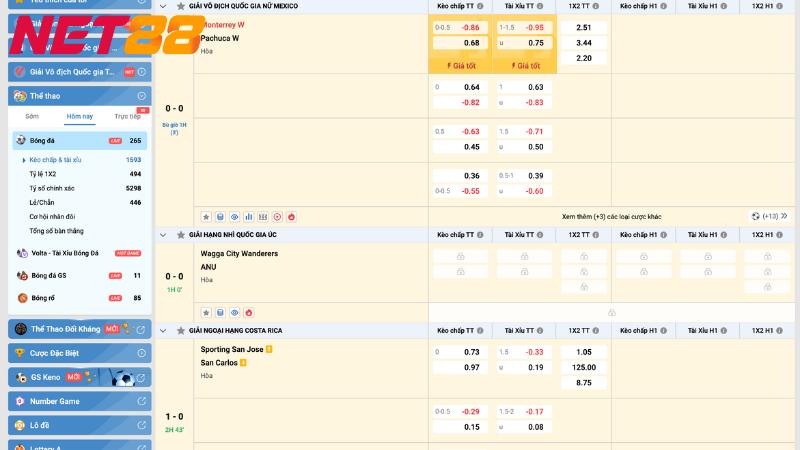The image size is (800, 450).
Task: Collapse the Thể thao sidebar panel
Action: [x=142, y=96]
